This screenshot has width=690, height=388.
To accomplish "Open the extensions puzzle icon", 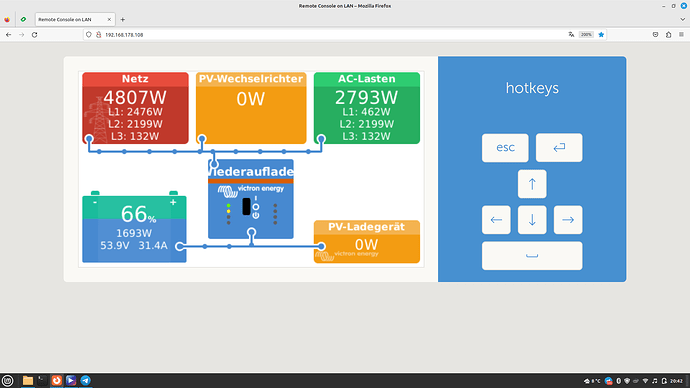I will point(668,34).
